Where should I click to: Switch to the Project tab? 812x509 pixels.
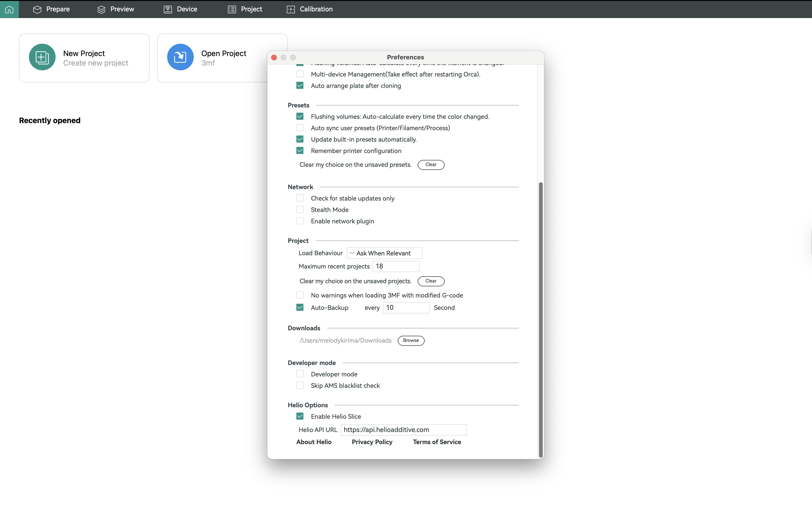245,9
